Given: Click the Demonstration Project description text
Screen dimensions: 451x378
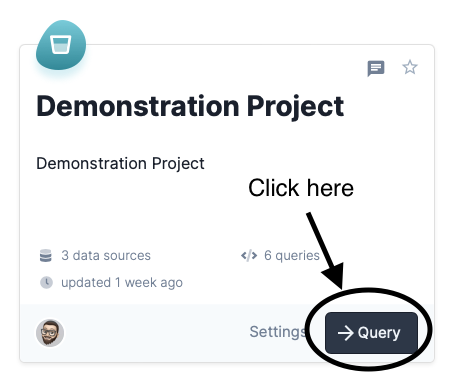Looking at the screenshot, I should coord(120,164).
